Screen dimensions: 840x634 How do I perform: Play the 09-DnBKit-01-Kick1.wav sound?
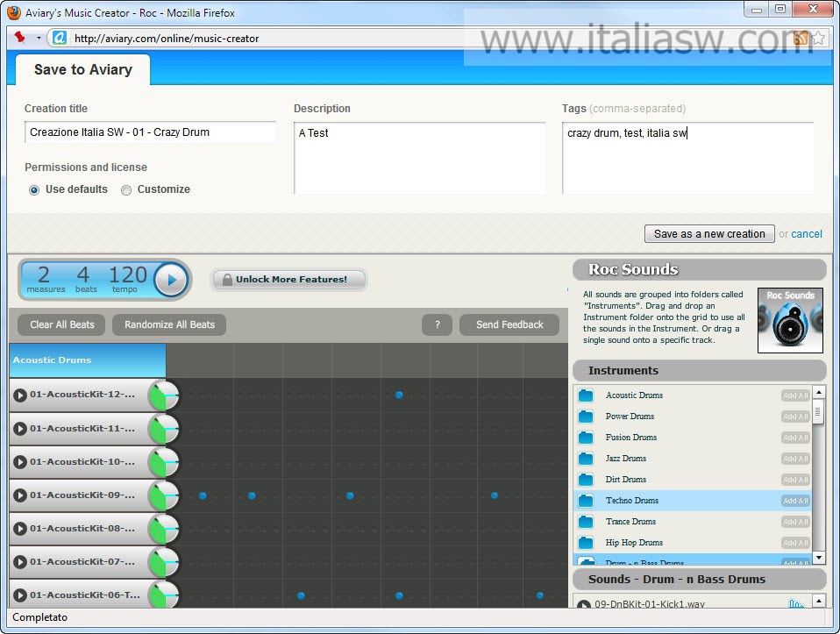[584, 604]
